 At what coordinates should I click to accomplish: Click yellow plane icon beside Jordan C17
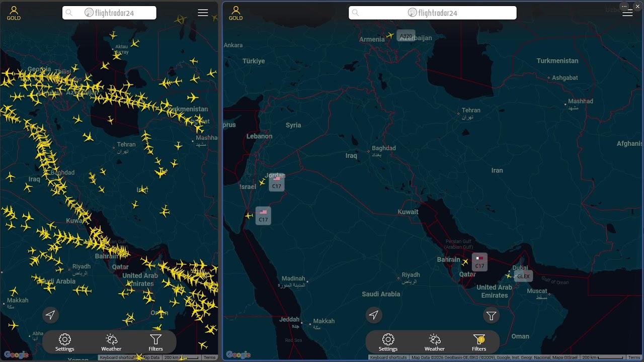tap(262, 182)
